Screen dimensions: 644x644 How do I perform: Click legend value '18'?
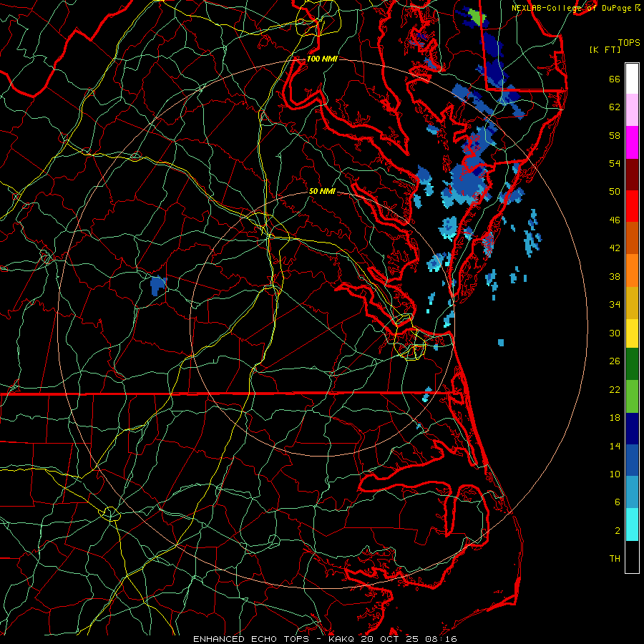pyautogui.click(x=615, y=418)
